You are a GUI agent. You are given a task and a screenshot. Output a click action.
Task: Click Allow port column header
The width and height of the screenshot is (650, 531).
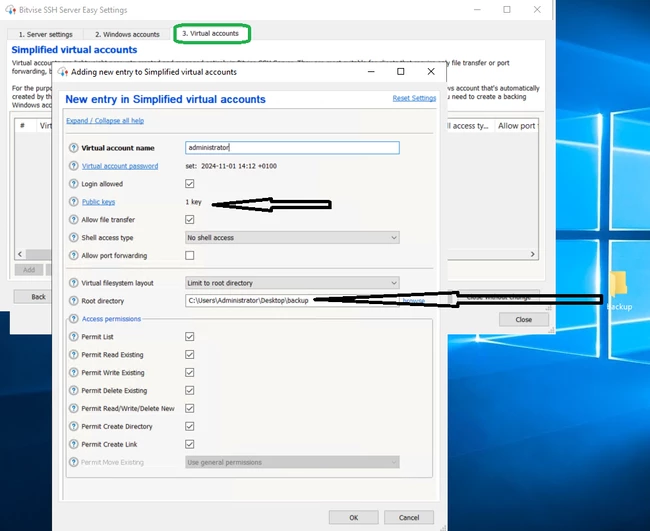(x=517, y=126)
